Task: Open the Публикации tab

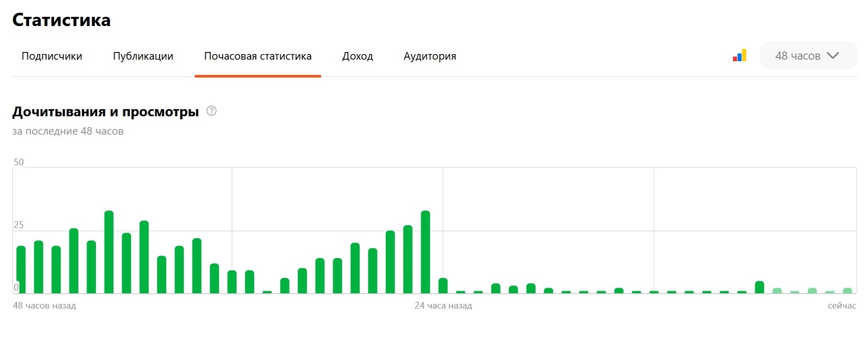Action: click(143, 56)
